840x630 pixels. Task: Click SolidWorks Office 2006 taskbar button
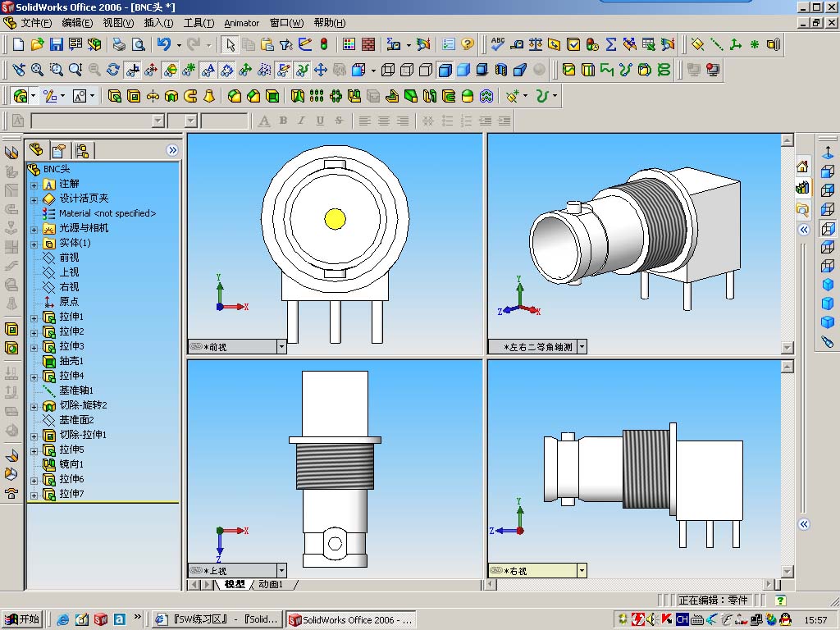click(x=351, y=619)
